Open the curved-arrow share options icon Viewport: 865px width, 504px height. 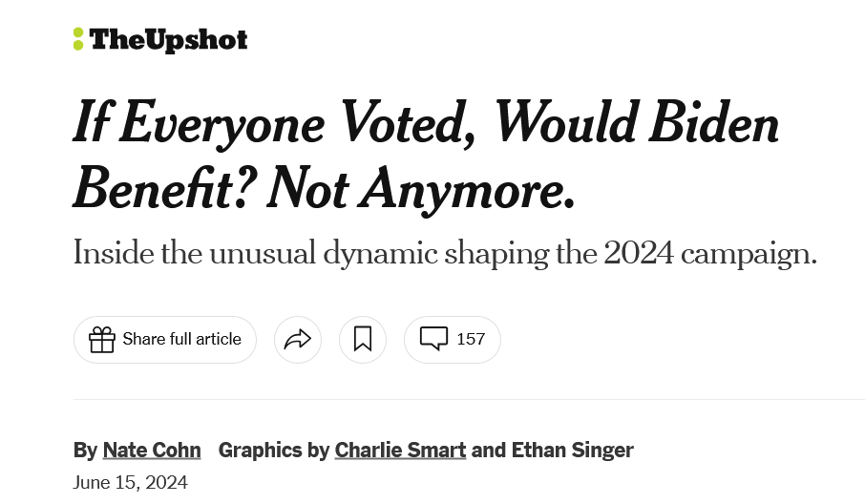point(298,339)
